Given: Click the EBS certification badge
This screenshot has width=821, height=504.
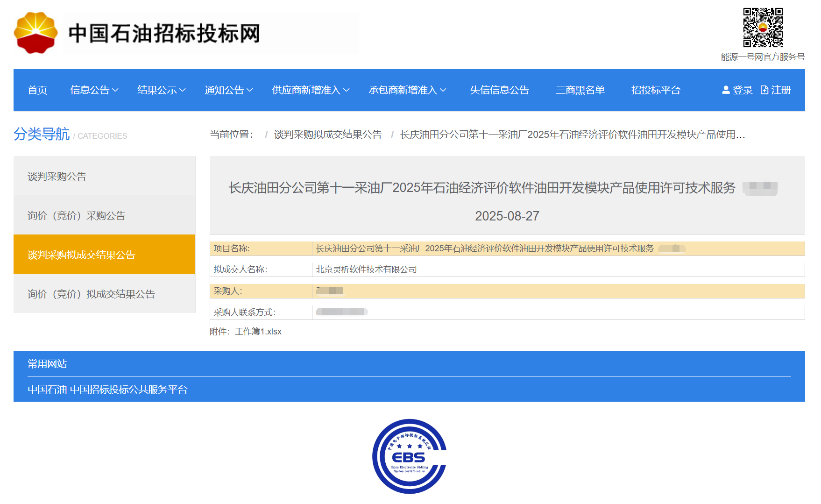Looking at the screenshot, I should (x=410, y=456).
